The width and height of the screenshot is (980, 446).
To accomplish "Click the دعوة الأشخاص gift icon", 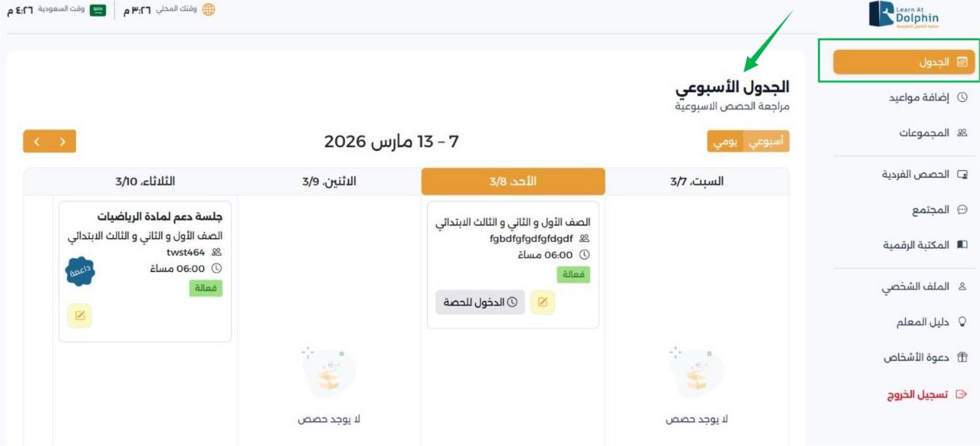I will [962, 358].
